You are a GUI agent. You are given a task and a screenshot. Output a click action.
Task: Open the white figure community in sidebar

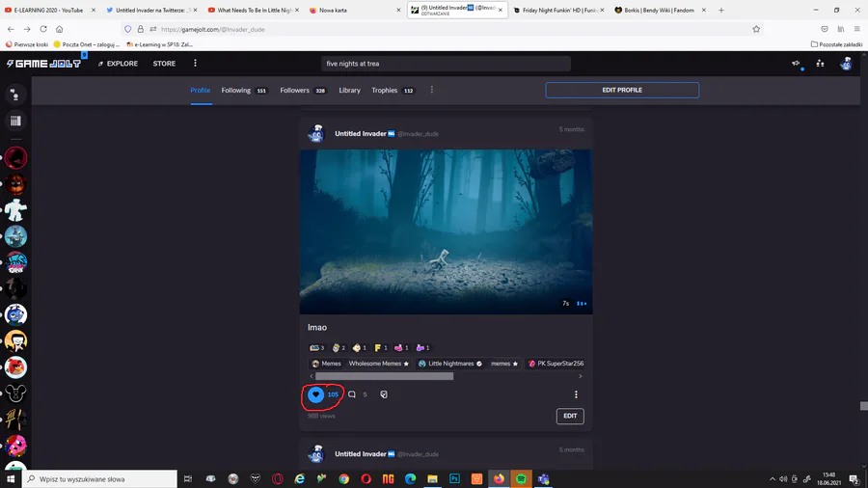pos(15,210)
